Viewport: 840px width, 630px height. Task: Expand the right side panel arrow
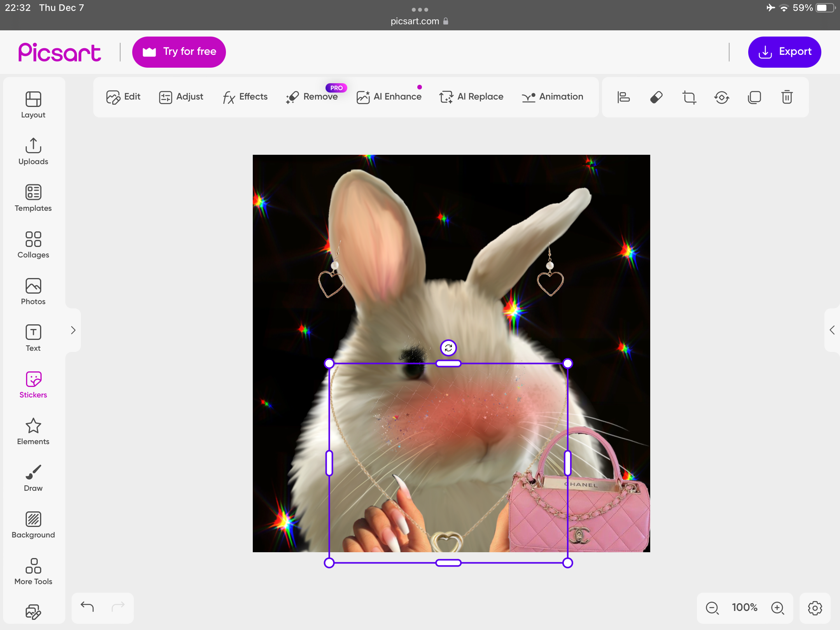click(832, 330)
